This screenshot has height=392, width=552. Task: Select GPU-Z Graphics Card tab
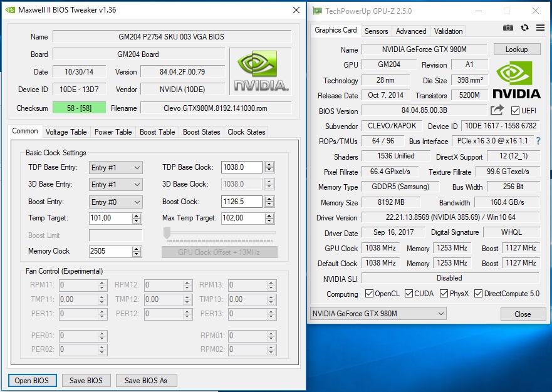(x=335, y=30)
